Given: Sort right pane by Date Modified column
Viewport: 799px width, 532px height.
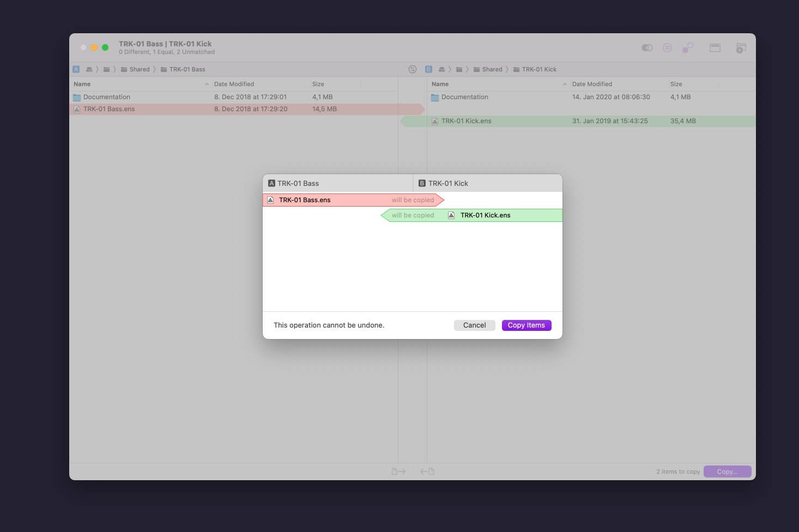Looking at the screenshot, I should pos(592,84).
